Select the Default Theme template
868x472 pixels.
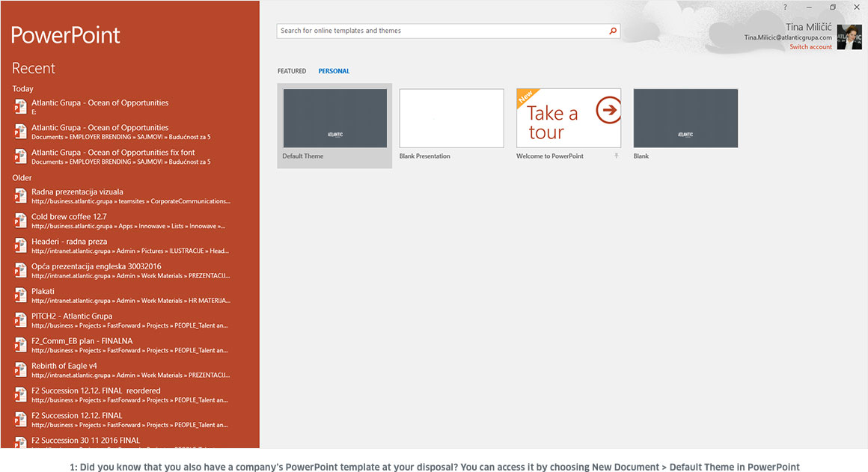coord(334,117)
